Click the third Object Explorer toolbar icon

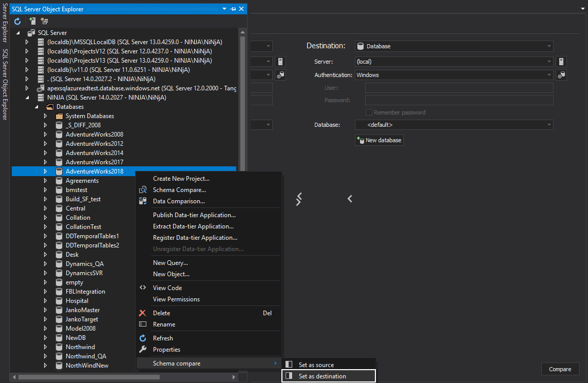point(44,21)
